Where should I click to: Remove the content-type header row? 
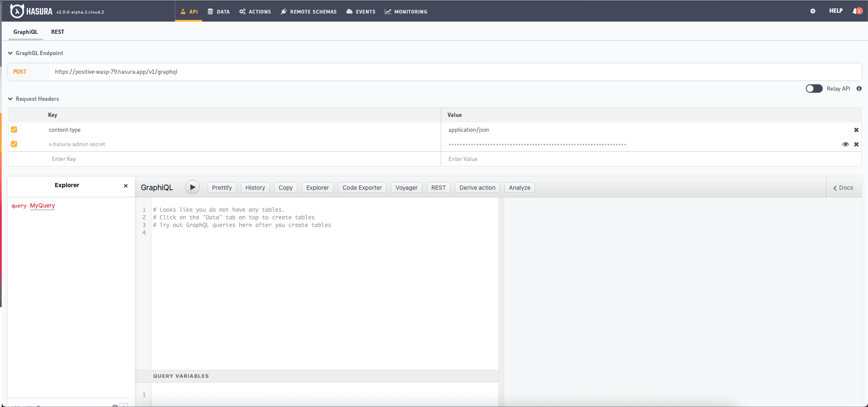[856, 130]
